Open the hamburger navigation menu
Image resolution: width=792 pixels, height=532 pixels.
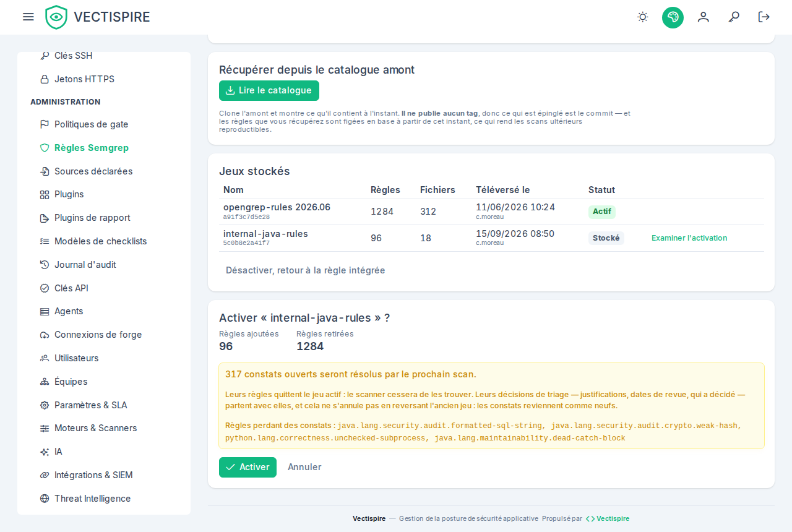pos(28,17)
